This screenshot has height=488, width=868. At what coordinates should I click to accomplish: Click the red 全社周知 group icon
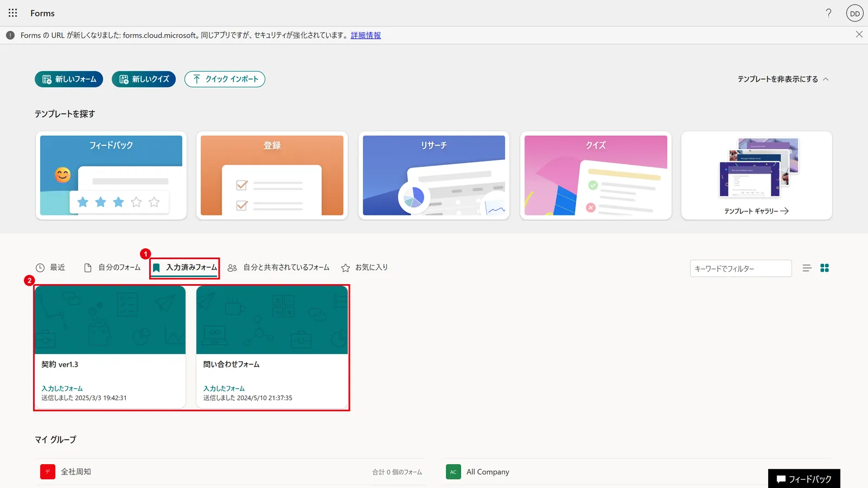[x=48, y=472]
